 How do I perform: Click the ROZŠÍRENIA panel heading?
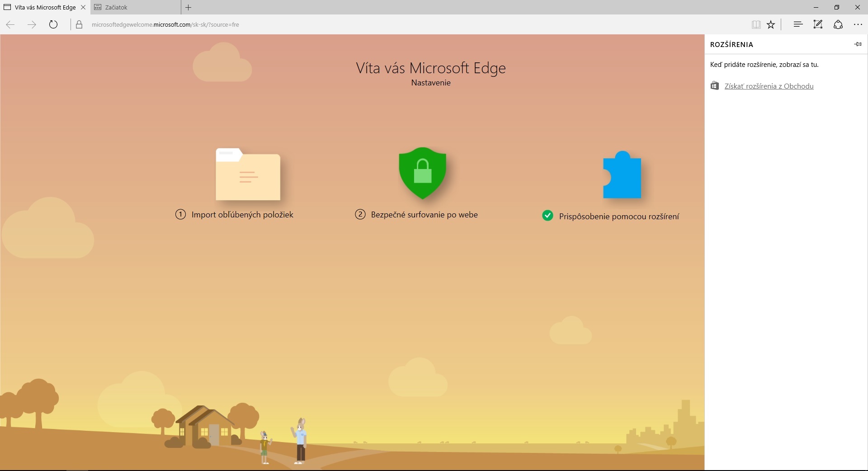point(731,44)
